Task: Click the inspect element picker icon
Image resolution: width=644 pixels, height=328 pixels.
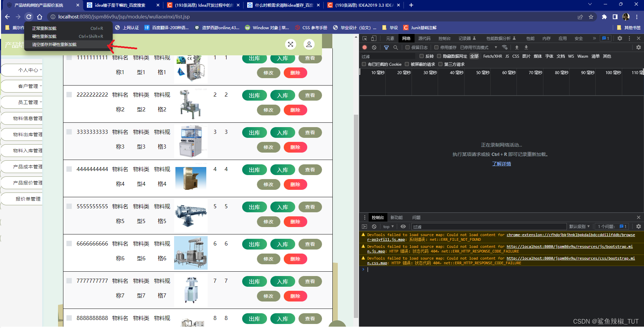Action: [365, 39]
